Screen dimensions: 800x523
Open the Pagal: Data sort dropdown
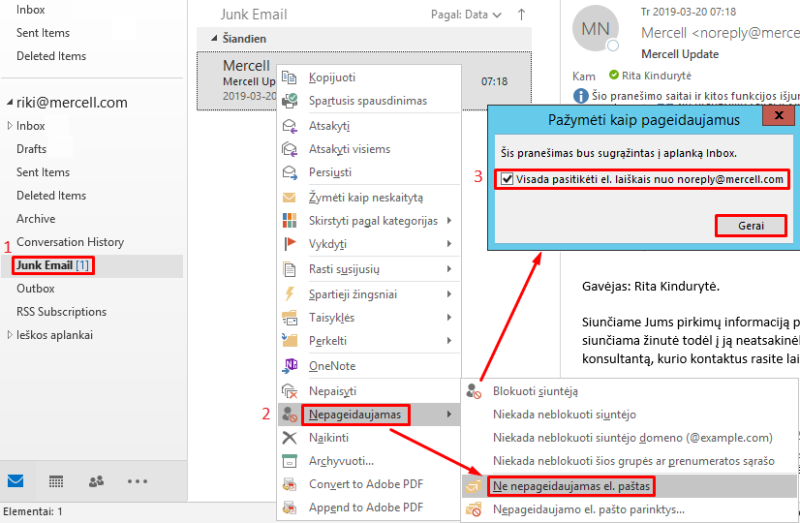point(466,15)
